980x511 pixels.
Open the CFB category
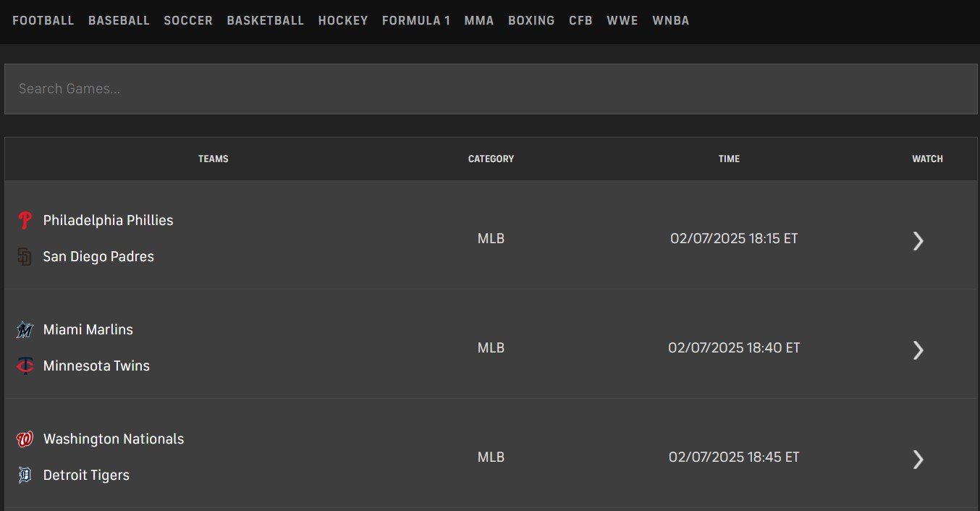[580, 20]
